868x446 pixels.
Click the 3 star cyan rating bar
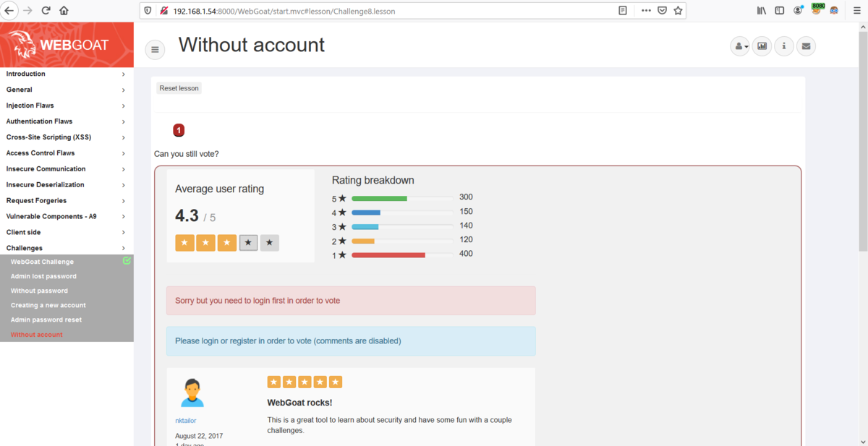(x=365, y=227)
